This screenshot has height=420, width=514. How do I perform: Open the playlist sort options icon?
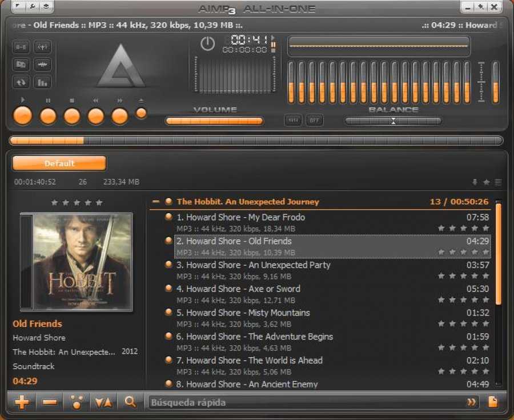103,402
